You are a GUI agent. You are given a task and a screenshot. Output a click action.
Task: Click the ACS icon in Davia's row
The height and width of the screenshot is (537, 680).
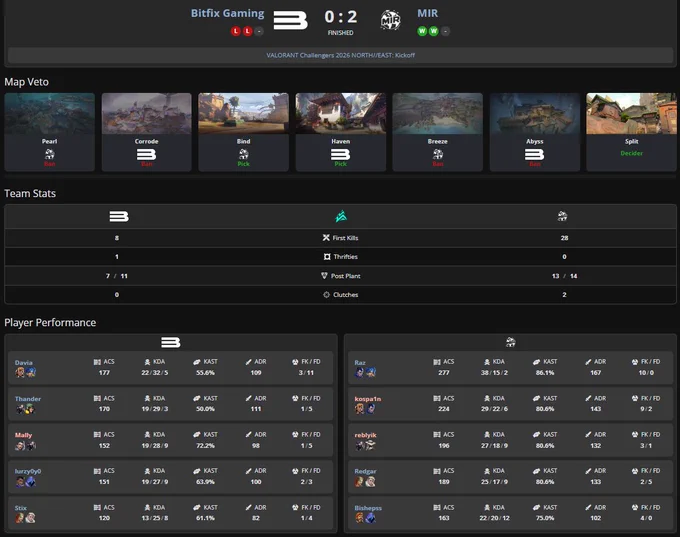[97, 362]
